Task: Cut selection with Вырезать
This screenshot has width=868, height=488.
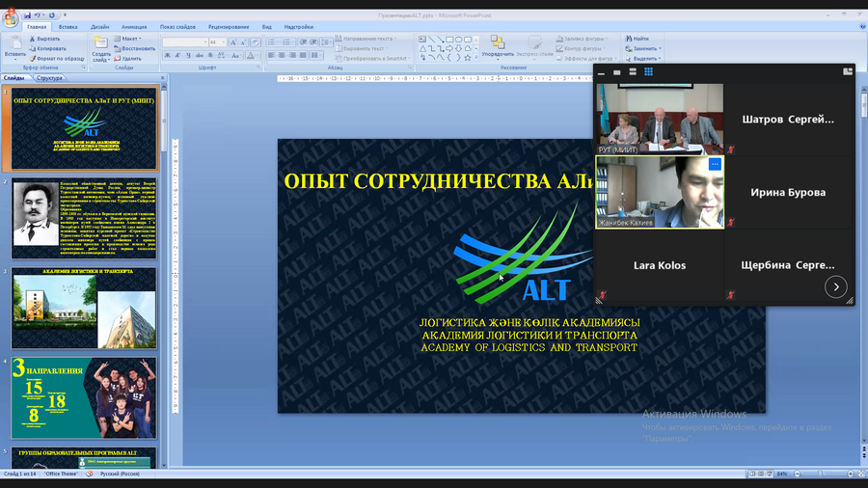Action: click(x=44, y=39)
